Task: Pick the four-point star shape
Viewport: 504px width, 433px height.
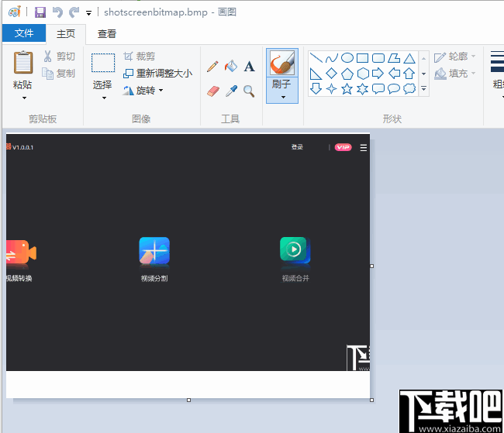Action: [x=331, y=88]
